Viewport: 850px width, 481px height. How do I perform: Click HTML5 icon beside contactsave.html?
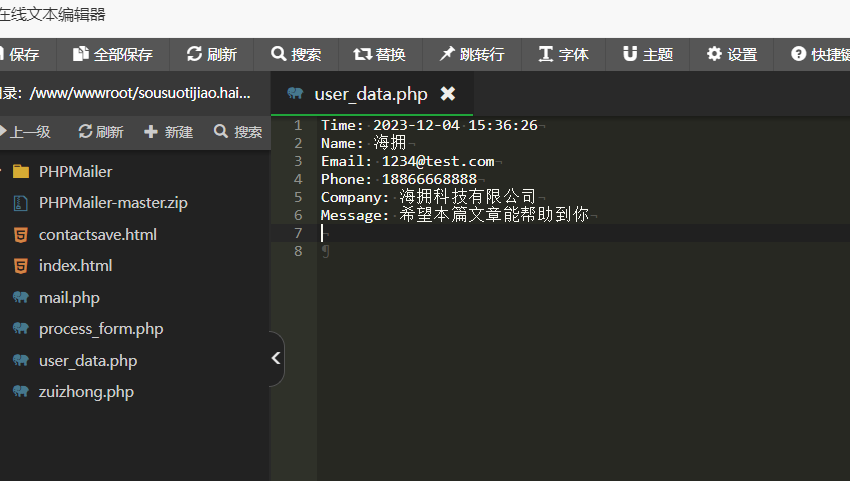tap(21, 235)
